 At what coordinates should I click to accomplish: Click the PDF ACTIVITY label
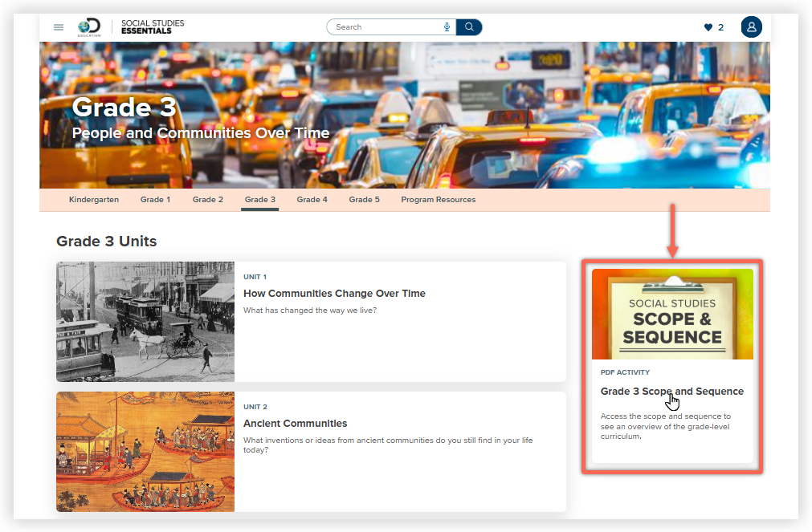(625, 372)
